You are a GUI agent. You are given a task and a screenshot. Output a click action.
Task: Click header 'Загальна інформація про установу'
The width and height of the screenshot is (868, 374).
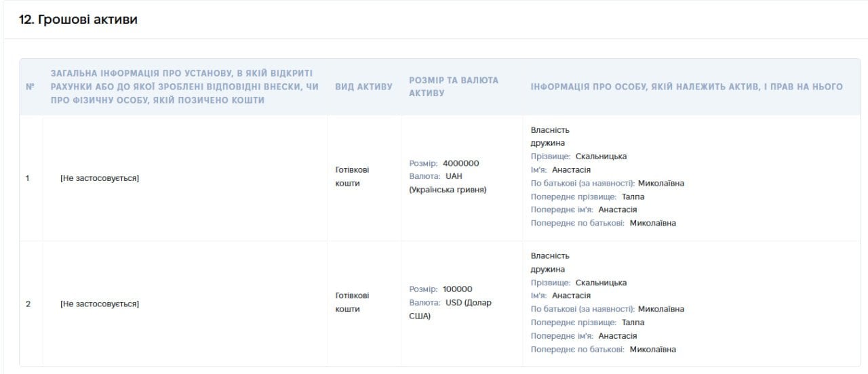(184, 87)
